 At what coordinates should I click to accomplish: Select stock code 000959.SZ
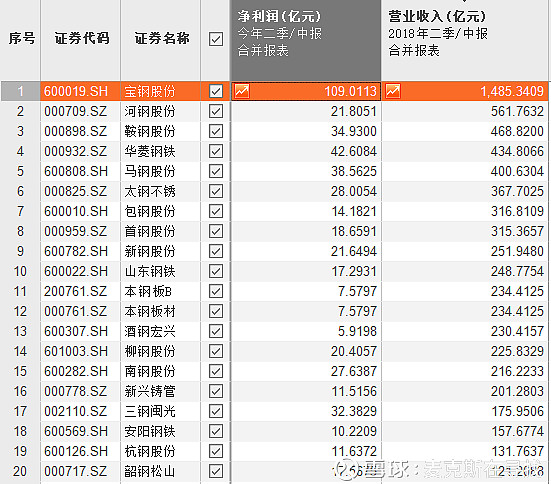point(76,231)
